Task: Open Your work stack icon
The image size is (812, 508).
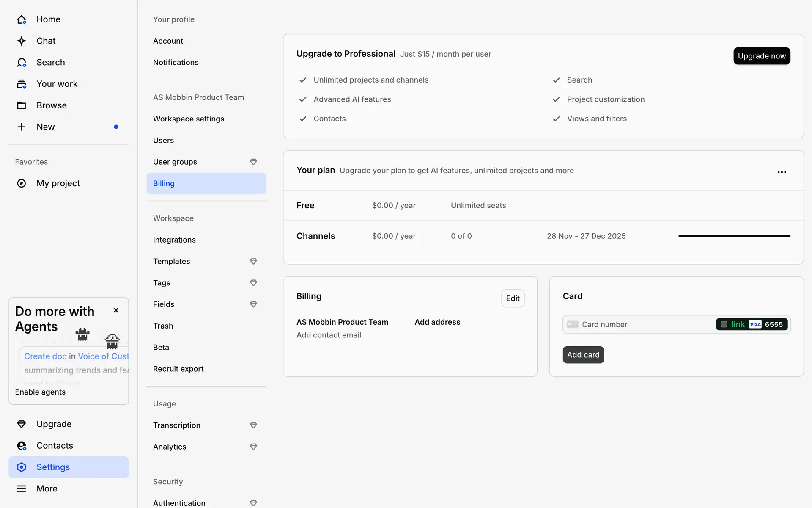Action: [22, 84]
